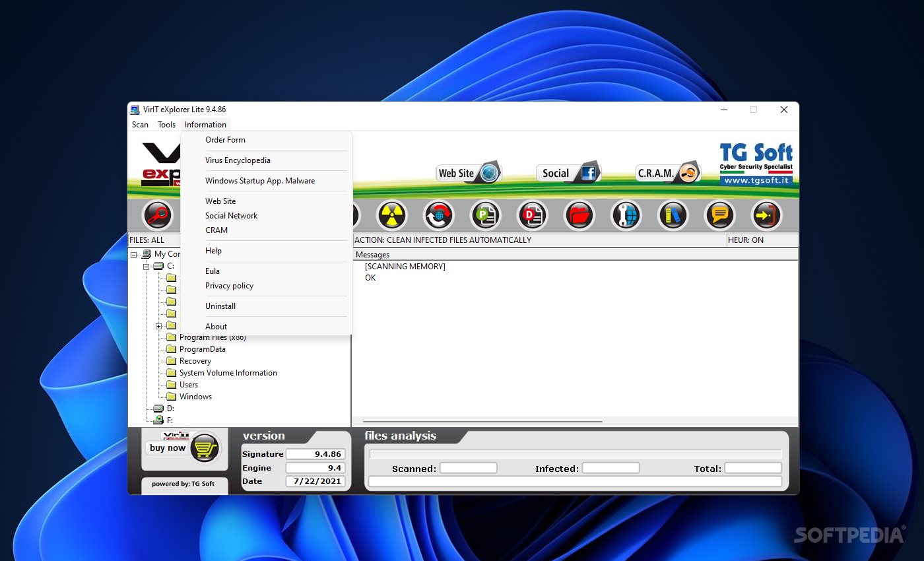
Task: Click the orange speech bubble toolbar icon
Action: coord(720,215)
